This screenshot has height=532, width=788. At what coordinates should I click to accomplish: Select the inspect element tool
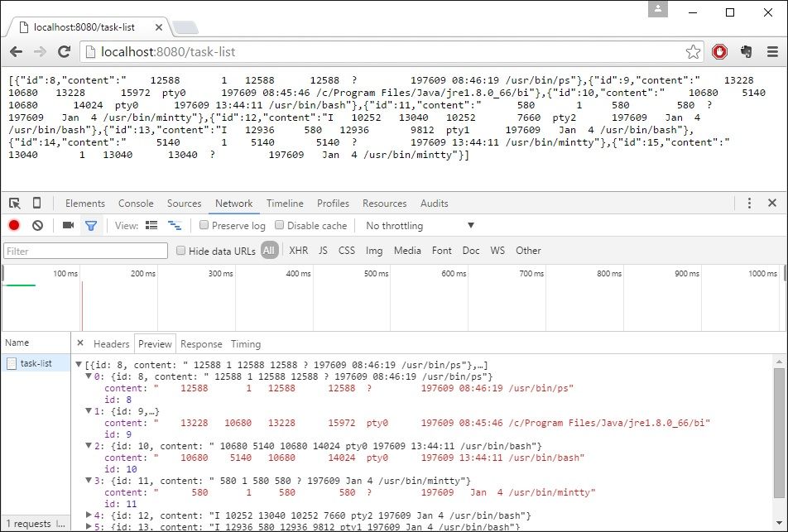point(14,204)
